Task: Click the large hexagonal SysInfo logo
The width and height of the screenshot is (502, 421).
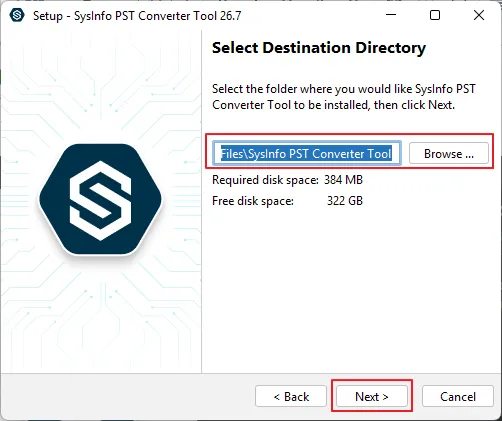Action: pyautogui.click(x=100, y=200)
